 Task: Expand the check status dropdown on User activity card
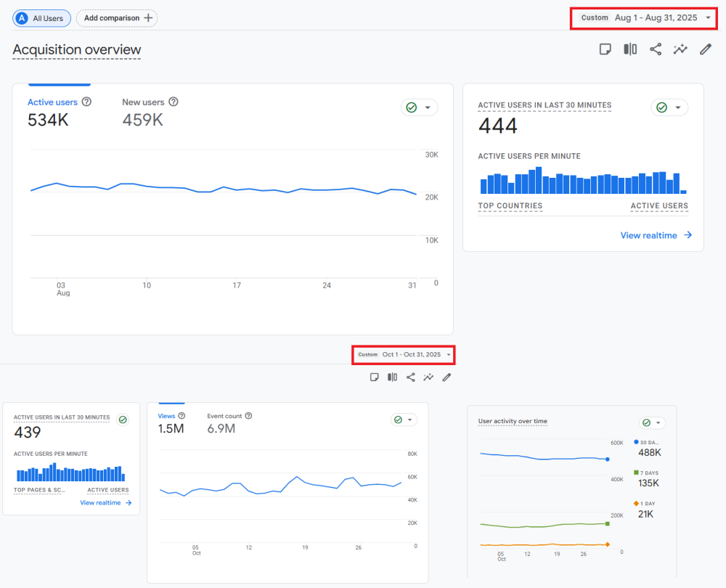tap(652, 422)
